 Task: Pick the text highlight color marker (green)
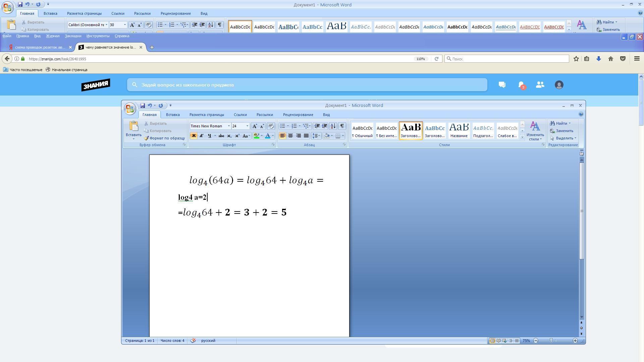[256, 136]
